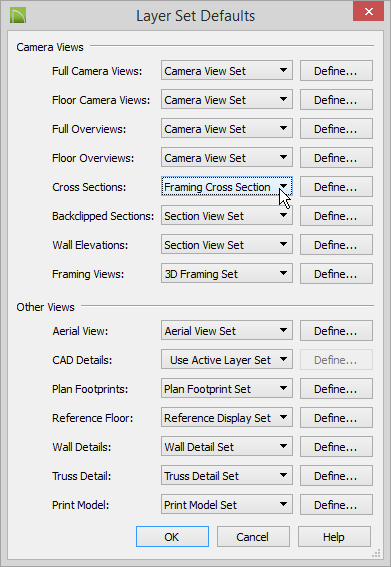Expand the Print Model Set dropdown
The width and height of the screenshot is (391, 567).
pyautogui.click(x=227, y=504)
